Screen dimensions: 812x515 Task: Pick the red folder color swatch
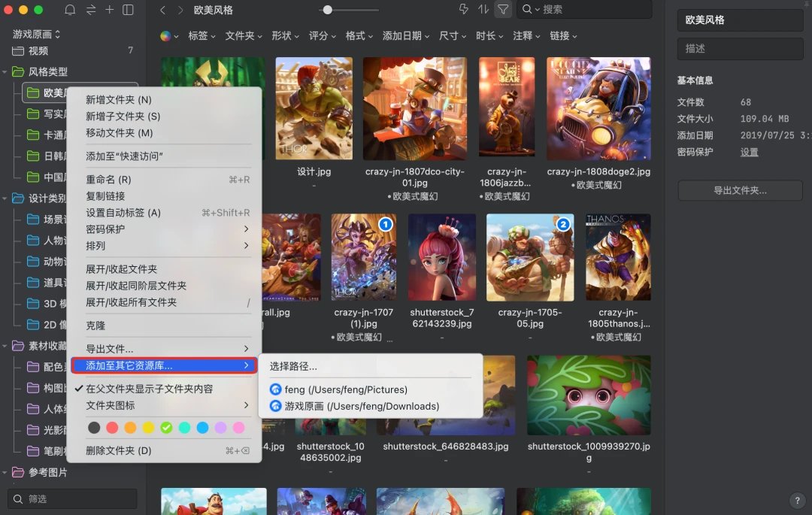click(x=112, y=428)
